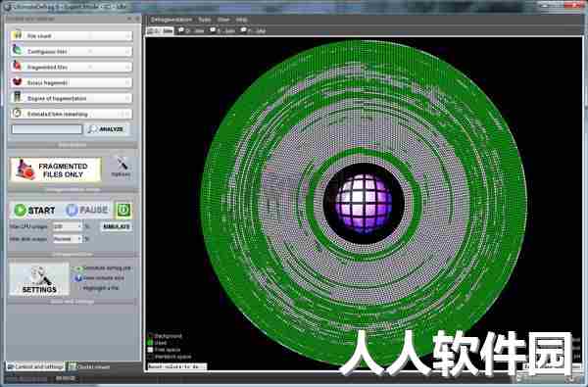
Task: Click the Highlight a file link
Action: [101, 288]
